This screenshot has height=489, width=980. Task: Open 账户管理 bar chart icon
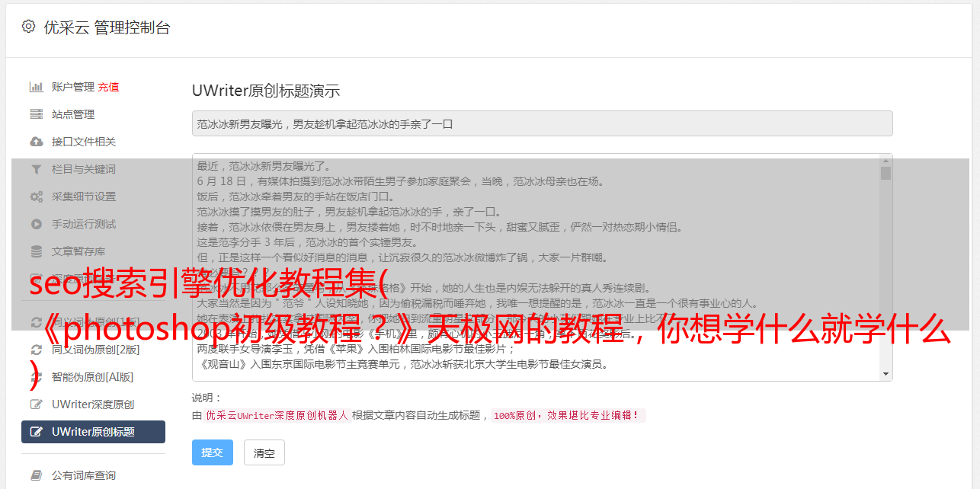(x=36, y=87)
